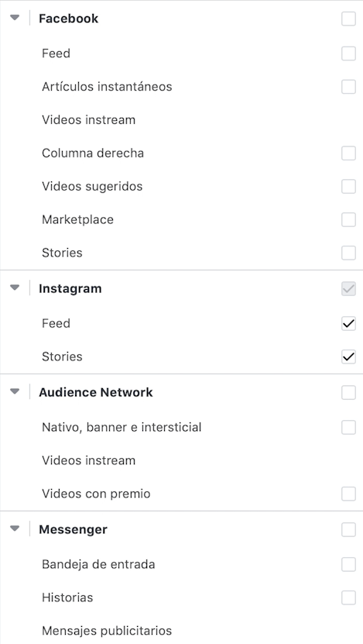This screenshot has height=644, width=363.
Task: Check the Marketplace placement box
Action: pos(348,220)
